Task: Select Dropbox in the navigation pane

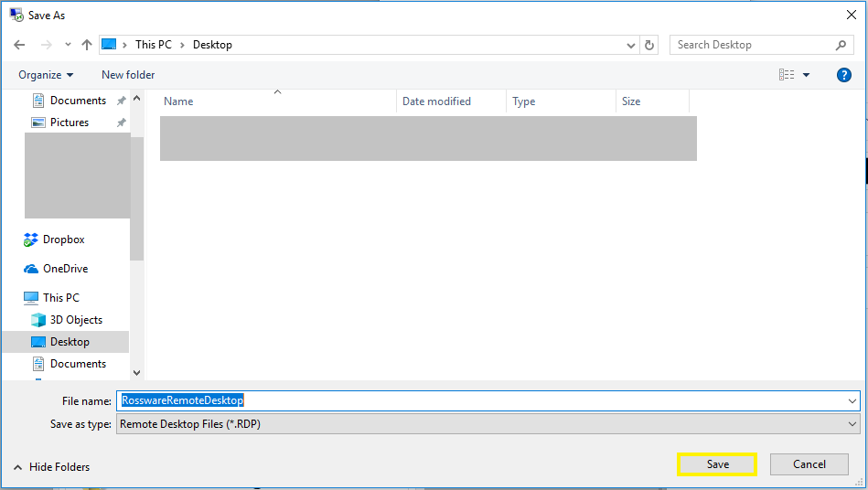Action: click(x=63, y=240)
